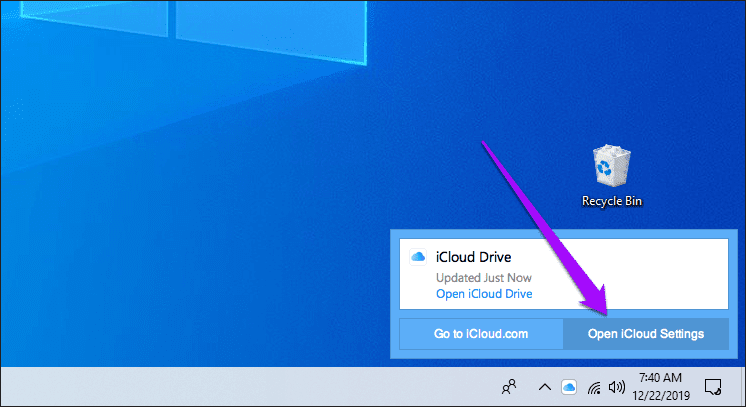Open the volume speaker tray icon
The height and width of the screenshot is (407, 746).
click(617, 387)
